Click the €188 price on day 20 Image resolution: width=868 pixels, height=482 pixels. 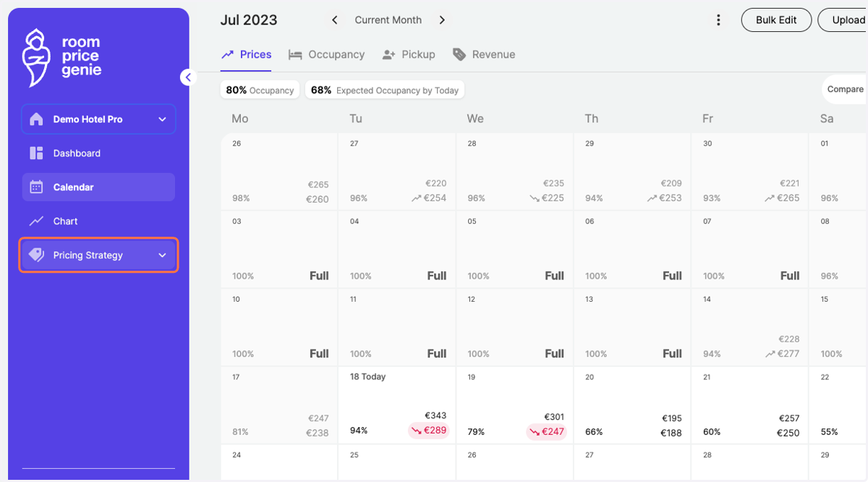tap(671, 433)
